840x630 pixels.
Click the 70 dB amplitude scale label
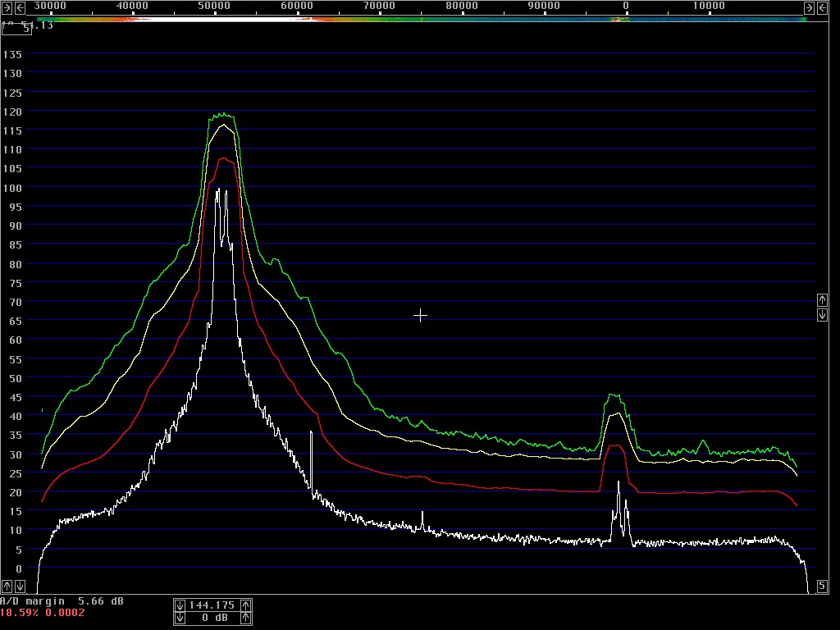coord(16,302)
